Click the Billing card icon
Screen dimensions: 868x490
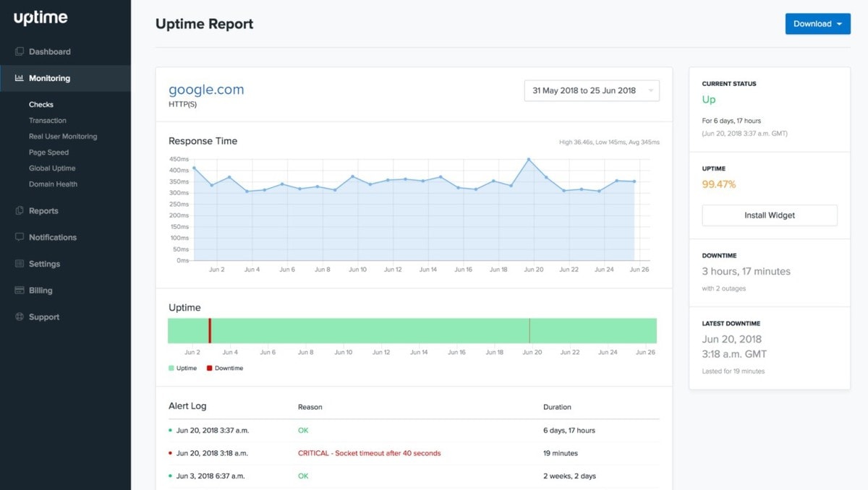click(x=20, y=291)
